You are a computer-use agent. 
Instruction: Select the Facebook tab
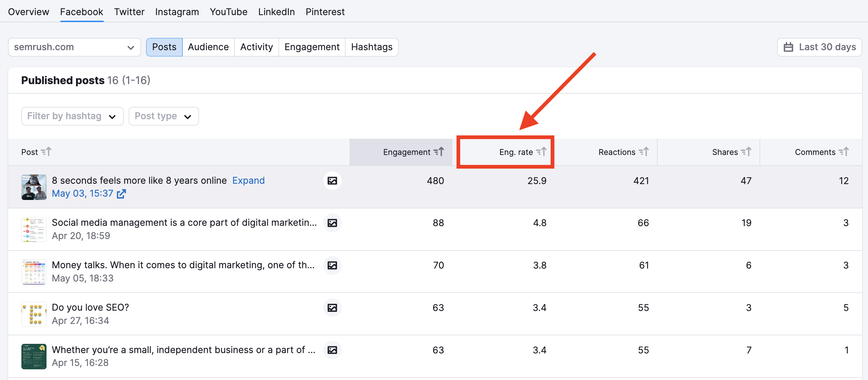82,12
